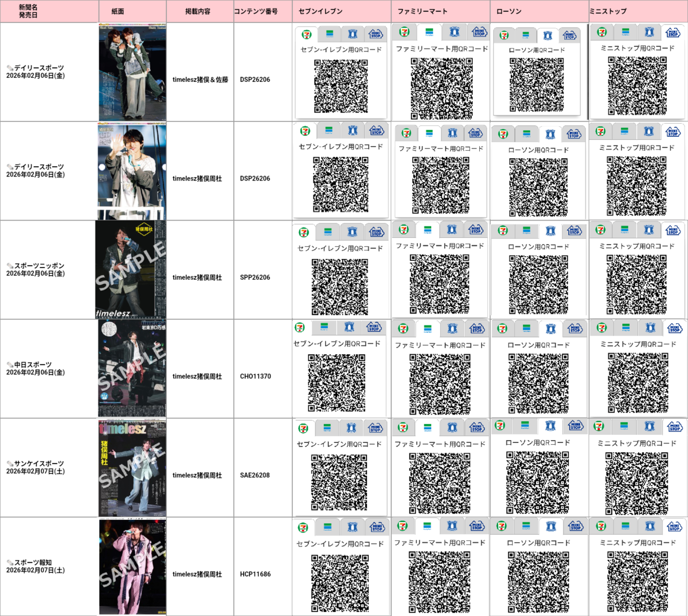The width and height of the screenshot is (688, 616).
Task: Click 7-Eleven icon in サンケイスポーツ row's ローソン cell
Action: pyautogui.click(x=500, y=426)
